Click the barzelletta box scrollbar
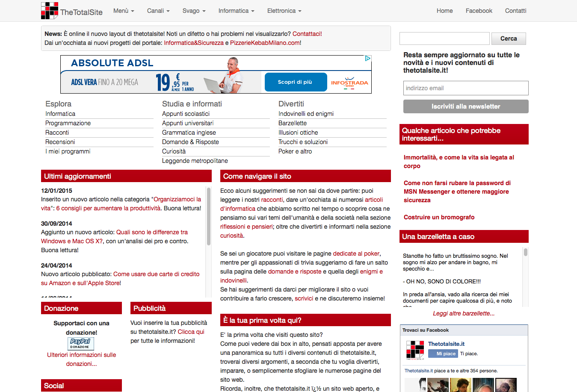 click(x=526, y=252)
